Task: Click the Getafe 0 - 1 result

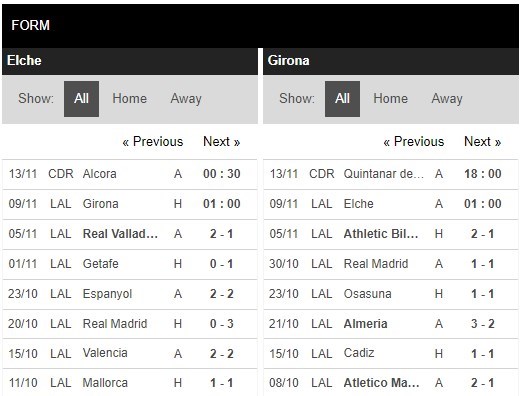Action: [x=222, y=264]
